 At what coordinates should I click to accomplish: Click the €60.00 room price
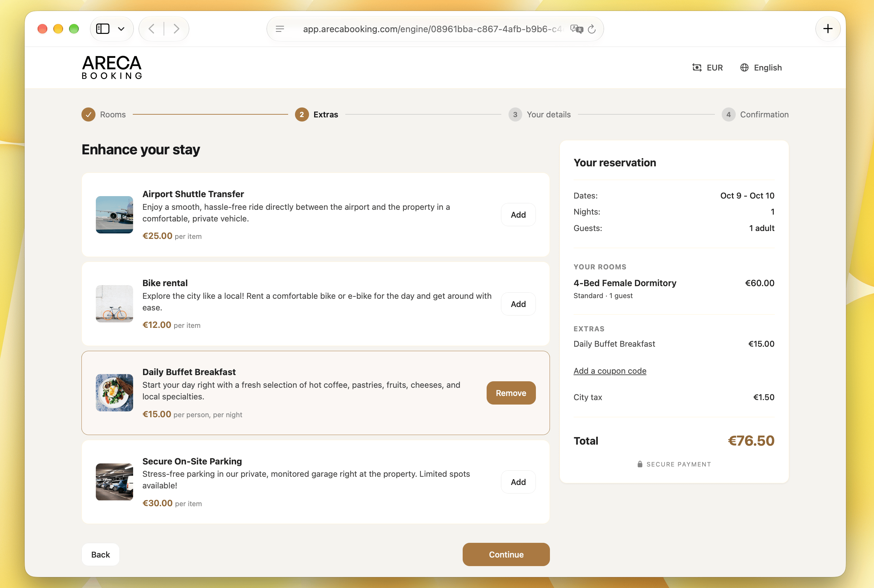[760, 283]
